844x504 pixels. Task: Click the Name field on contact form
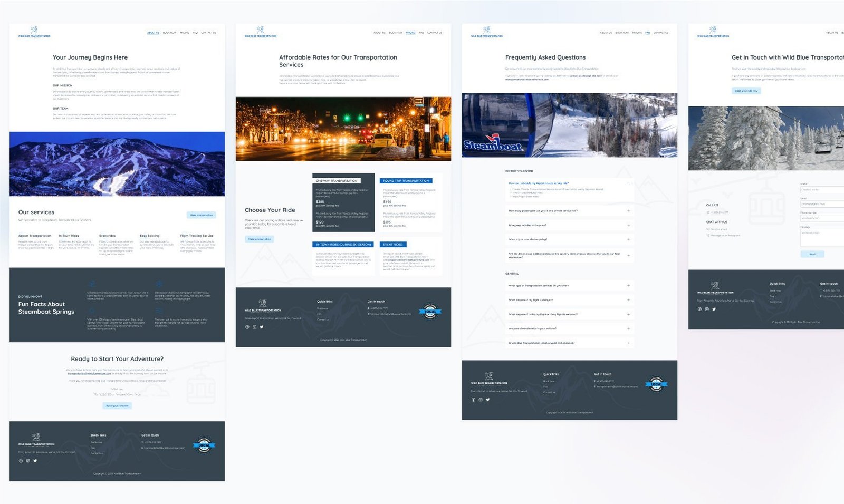822,190
